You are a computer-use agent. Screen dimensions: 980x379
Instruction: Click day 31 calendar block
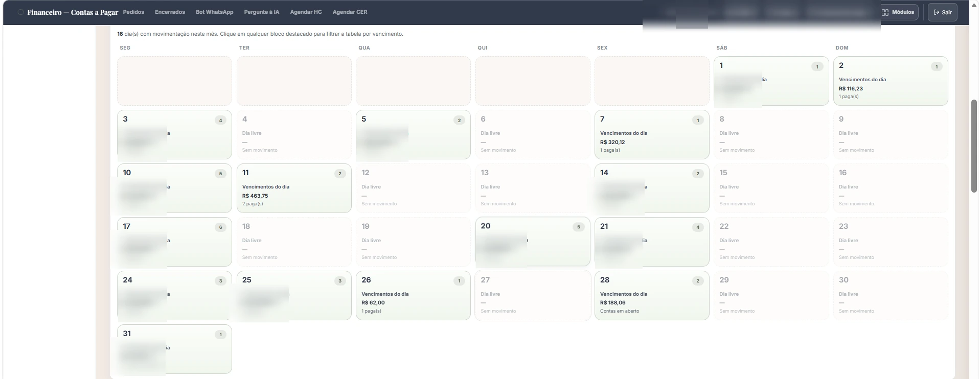click(174, 349)
